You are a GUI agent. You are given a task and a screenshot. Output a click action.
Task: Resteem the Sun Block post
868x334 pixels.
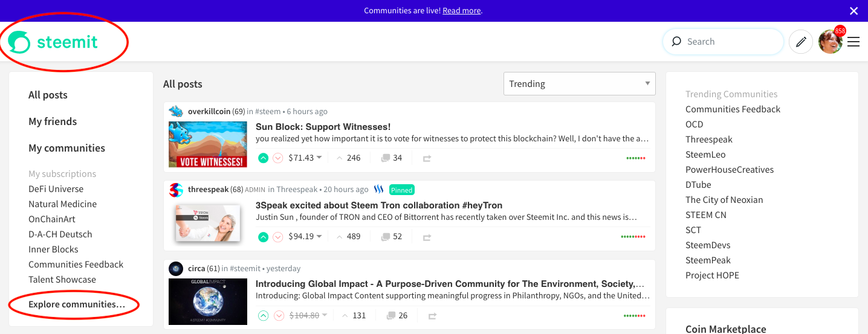pos(427,158)
